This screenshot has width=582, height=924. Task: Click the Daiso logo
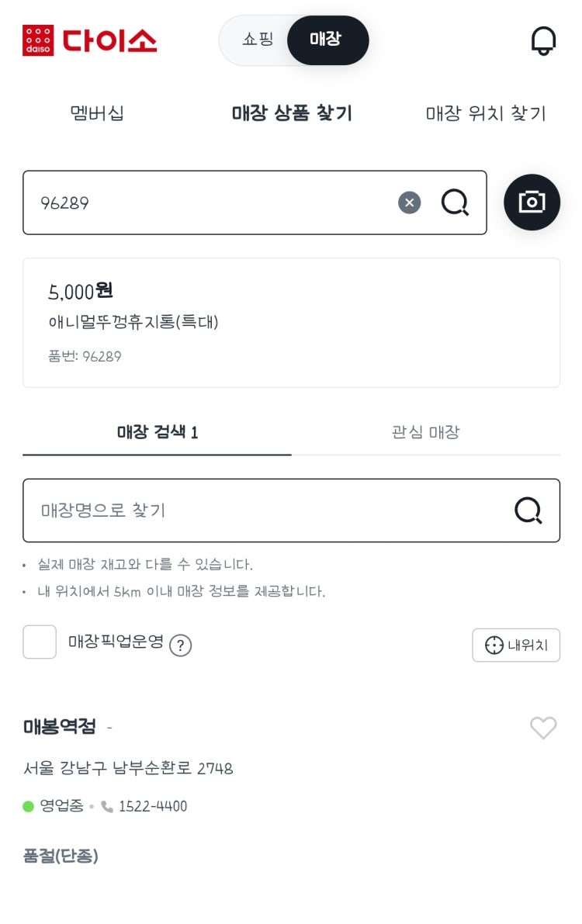[x=90, y=40]
